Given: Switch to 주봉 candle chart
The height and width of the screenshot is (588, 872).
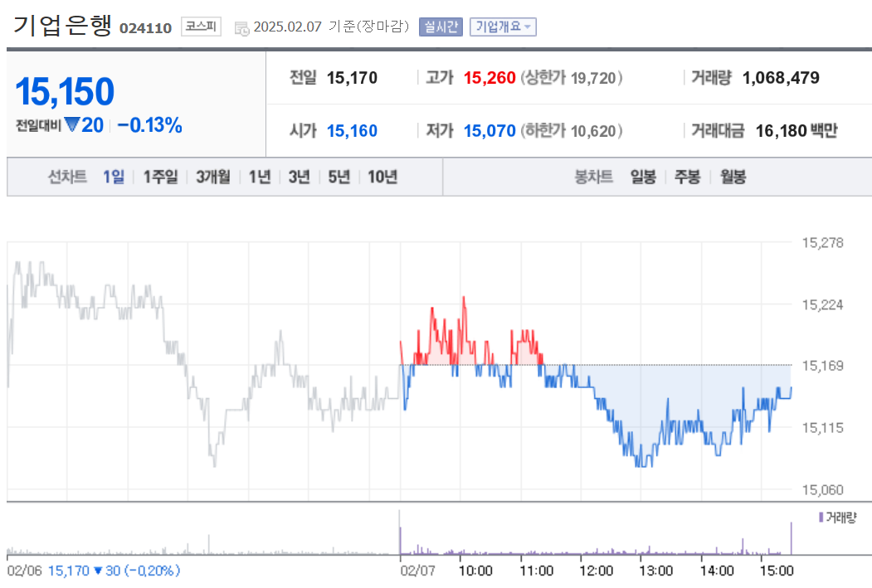Looking at the screenshot, I should pos(687,177).
